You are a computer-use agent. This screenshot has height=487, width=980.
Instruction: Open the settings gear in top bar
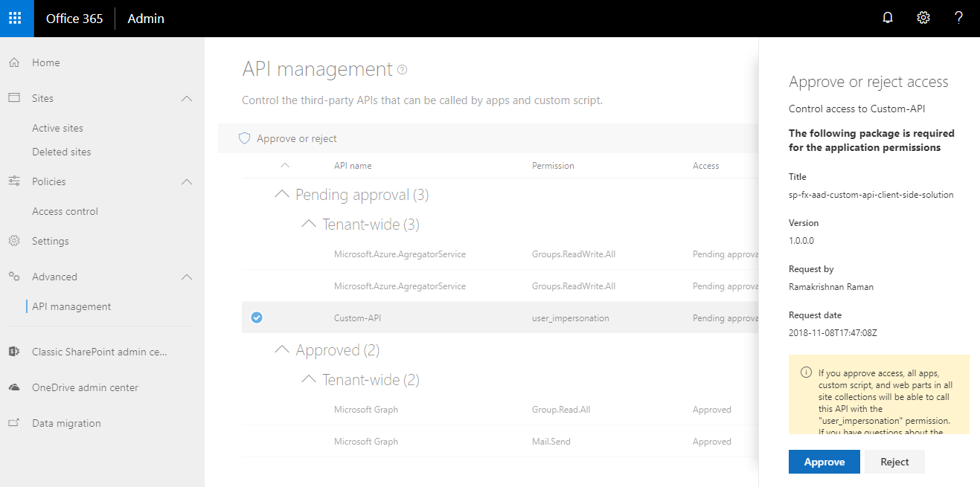pos(923,18)
